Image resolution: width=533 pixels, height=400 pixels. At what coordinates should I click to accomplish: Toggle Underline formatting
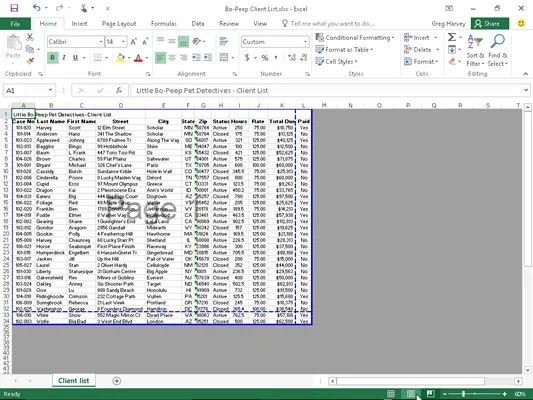tap(75, 58)
